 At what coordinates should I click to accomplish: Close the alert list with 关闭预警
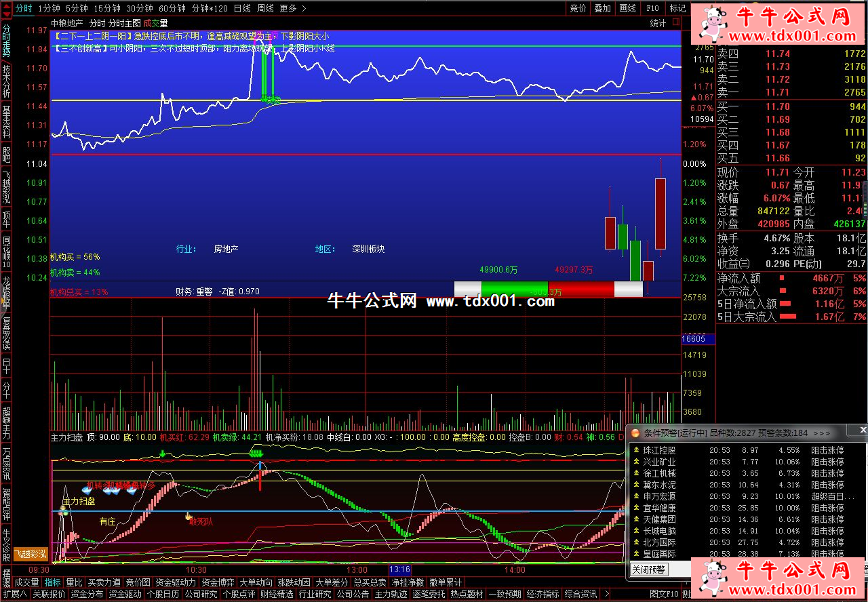click(x=649, y=569)
